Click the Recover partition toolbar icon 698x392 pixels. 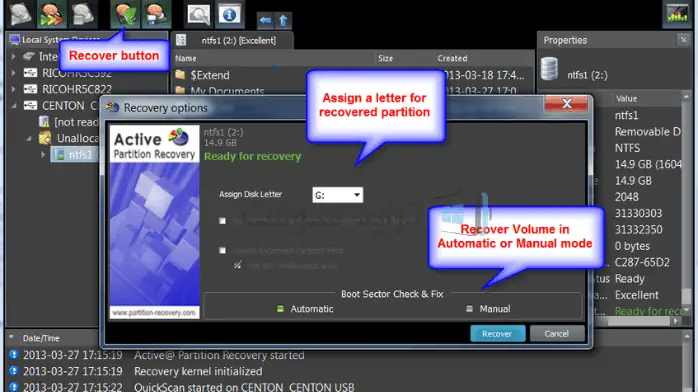pos(125,14)
